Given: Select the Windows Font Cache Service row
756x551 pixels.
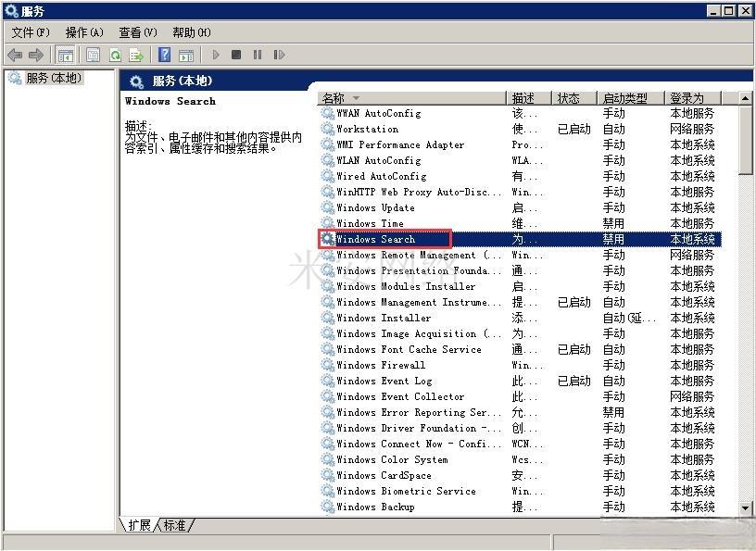Looking at the screenshot, I should point(521,349).
